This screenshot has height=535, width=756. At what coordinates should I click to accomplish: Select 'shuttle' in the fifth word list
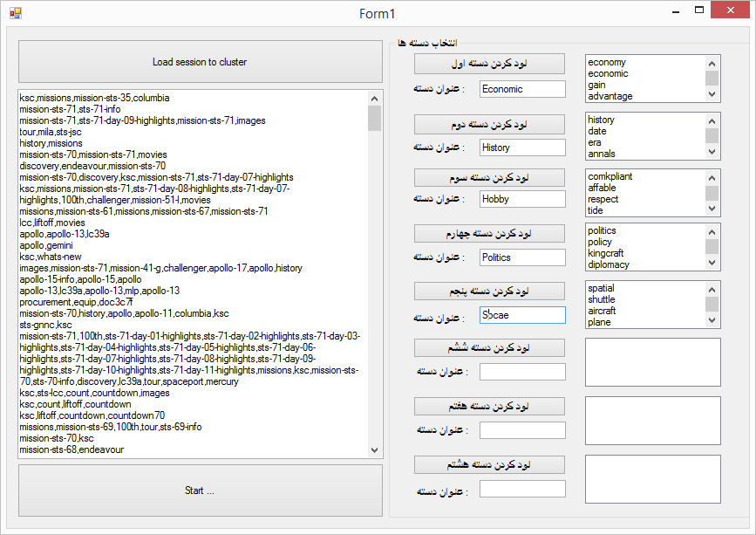tap(601, 299)
